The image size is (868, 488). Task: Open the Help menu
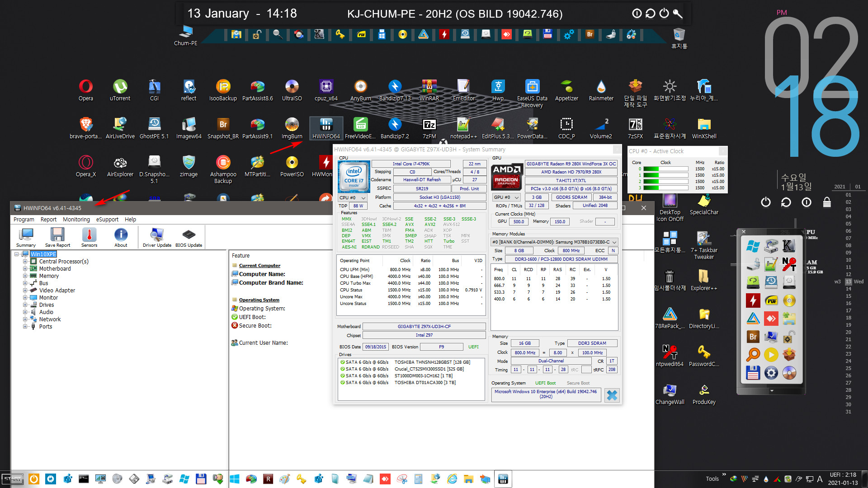point(130,219)
